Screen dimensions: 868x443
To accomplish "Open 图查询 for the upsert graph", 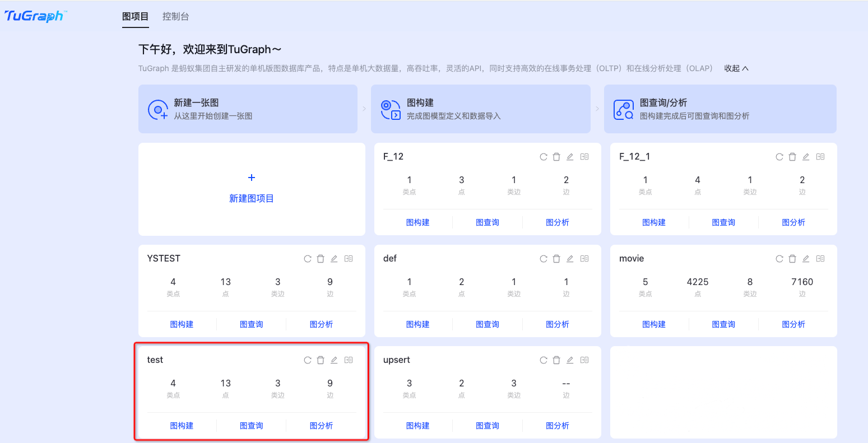I will (488, 426).
